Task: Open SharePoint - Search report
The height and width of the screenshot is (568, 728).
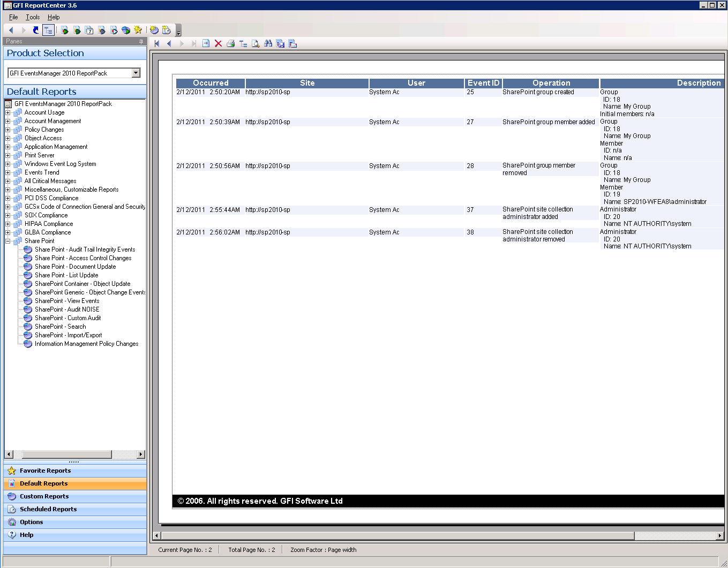Action: pos(60,327)
